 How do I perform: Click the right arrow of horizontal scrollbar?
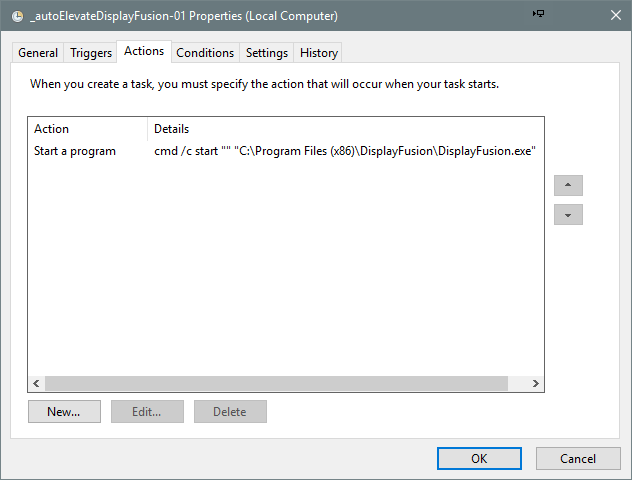pos(535,384)
